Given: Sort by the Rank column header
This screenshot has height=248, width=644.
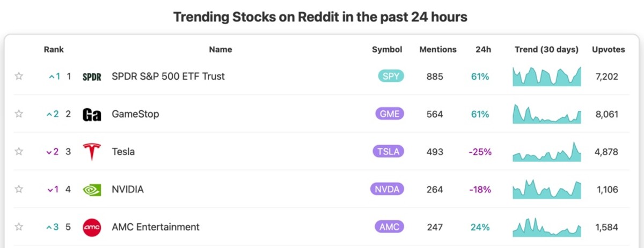Looking at the screenshot, I should coord(54,49).
